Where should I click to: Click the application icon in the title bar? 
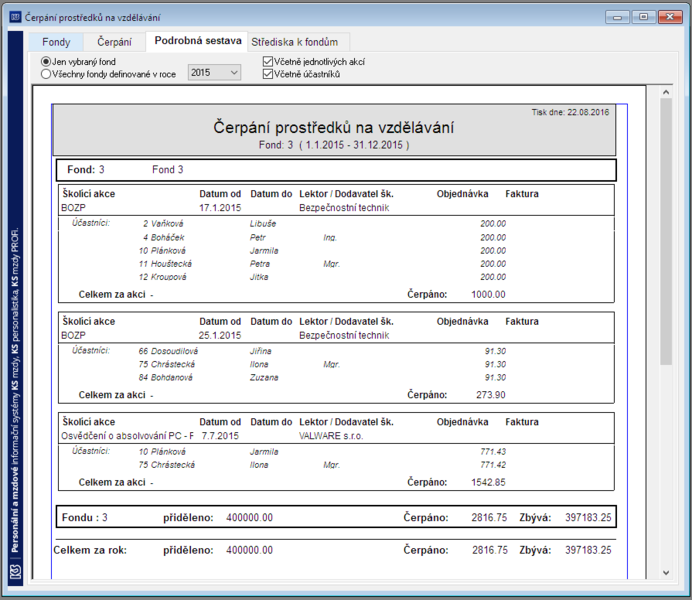(x=15, y=17)
